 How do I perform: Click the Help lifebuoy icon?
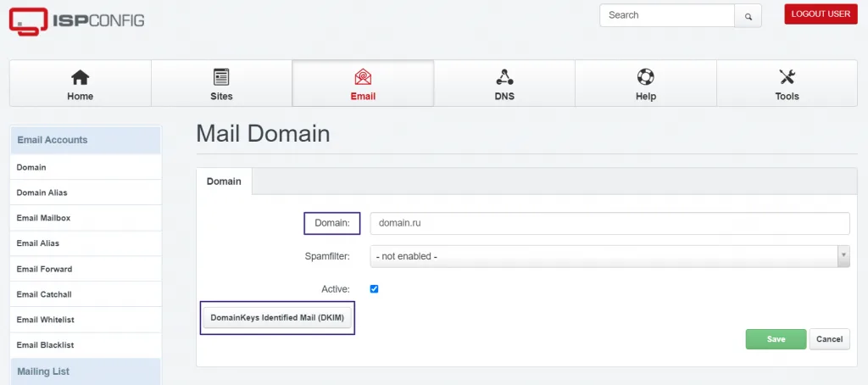coord(645,77)
